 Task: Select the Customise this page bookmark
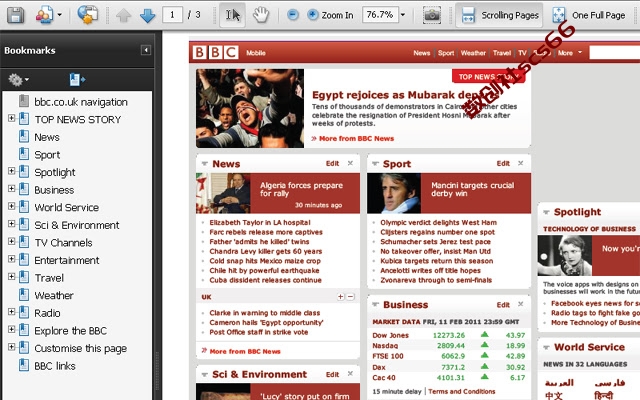point(80,348)
